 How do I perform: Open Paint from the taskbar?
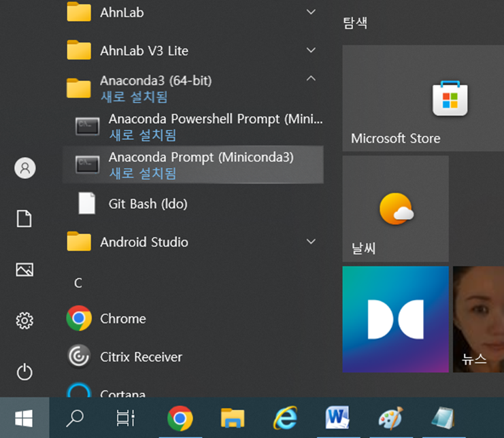coord(390,418)
